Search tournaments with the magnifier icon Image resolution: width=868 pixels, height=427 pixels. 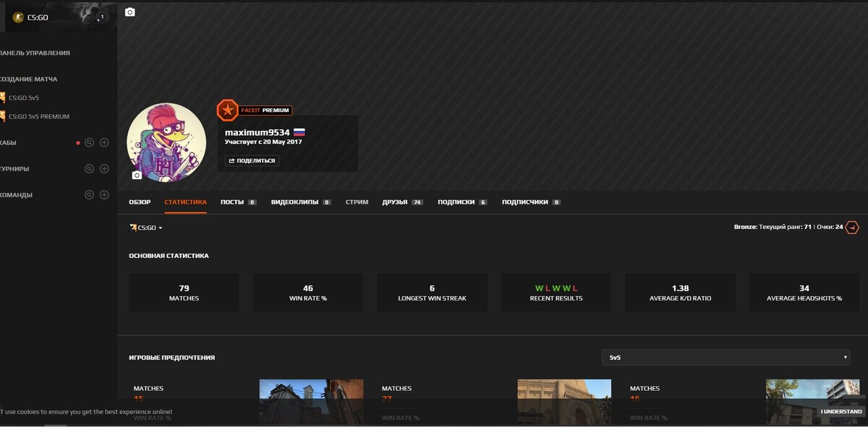click(x=89, y=168)
